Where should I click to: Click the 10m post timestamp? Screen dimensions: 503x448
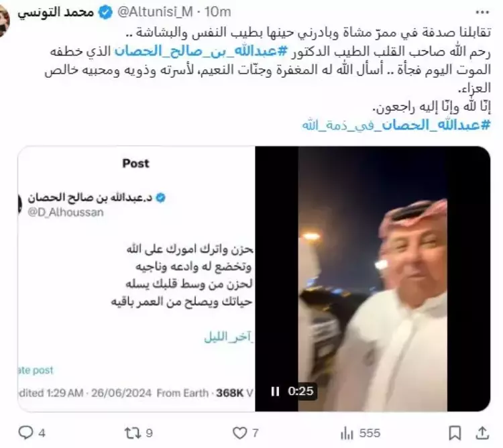pyautogui.click(x=218, y=12)
